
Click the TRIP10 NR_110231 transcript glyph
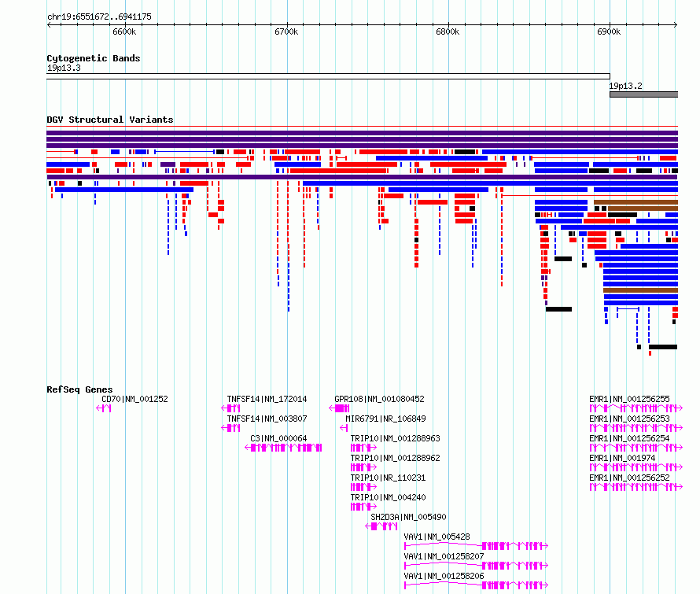pos(363,487)
